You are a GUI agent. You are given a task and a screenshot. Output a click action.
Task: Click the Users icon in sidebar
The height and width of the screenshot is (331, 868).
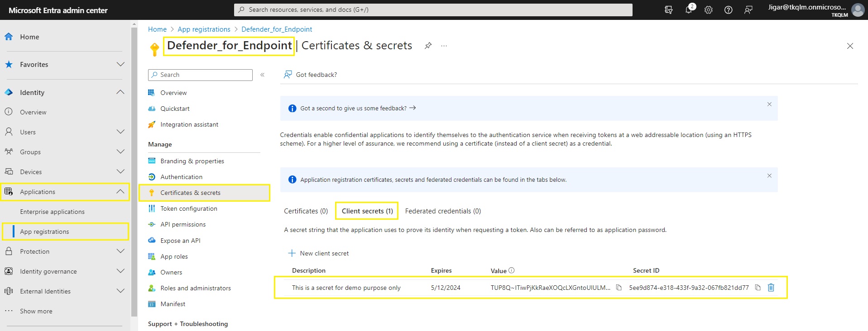(x=9, y=132)
